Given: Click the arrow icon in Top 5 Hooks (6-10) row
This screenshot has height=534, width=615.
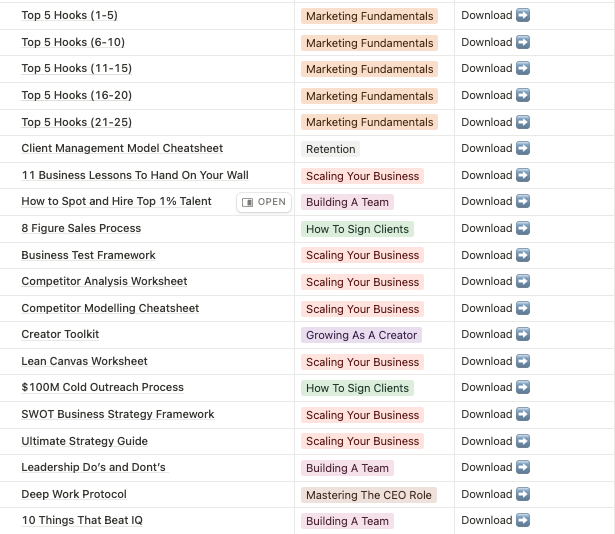Looking at the screenshot, I should pyautogui.click(x=523, y=42).
